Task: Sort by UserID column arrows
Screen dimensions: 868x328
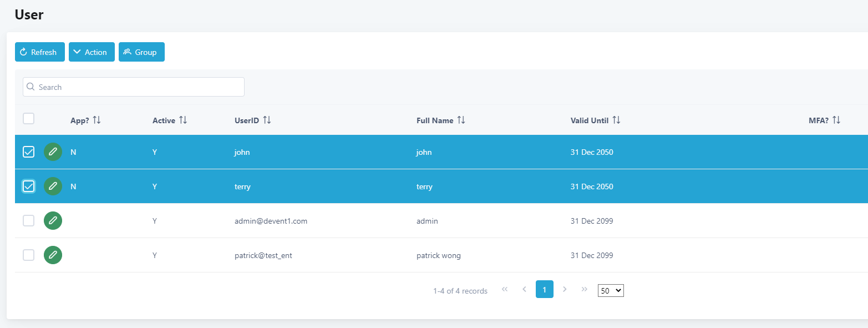Action: click(x=267, y=120)
